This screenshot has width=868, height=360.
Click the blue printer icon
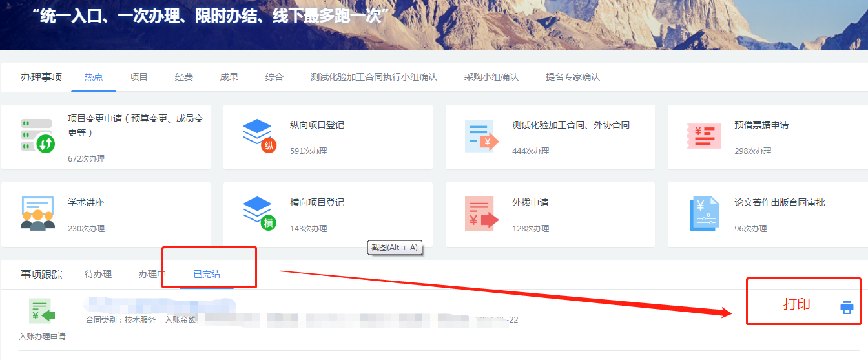click(847, 308)
